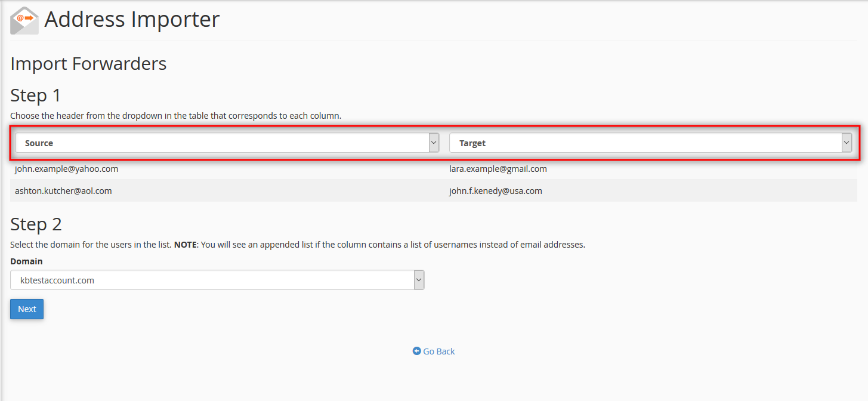Click the circled arrow icon beside Go Back
Viewport: 868px width, 401px height.
(416, 351)
